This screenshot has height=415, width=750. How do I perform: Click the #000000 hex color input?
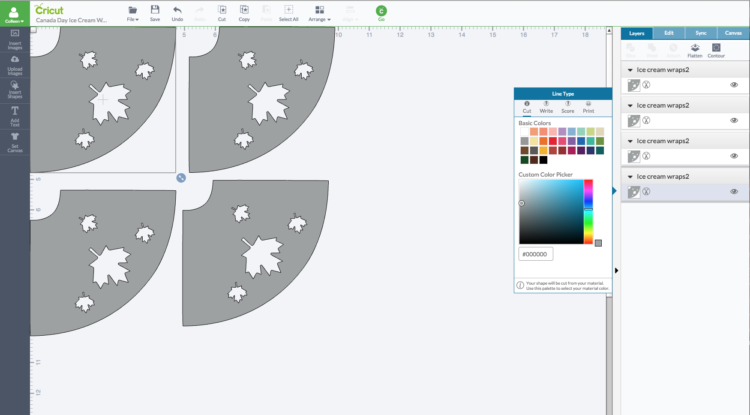tap(536, 254)
